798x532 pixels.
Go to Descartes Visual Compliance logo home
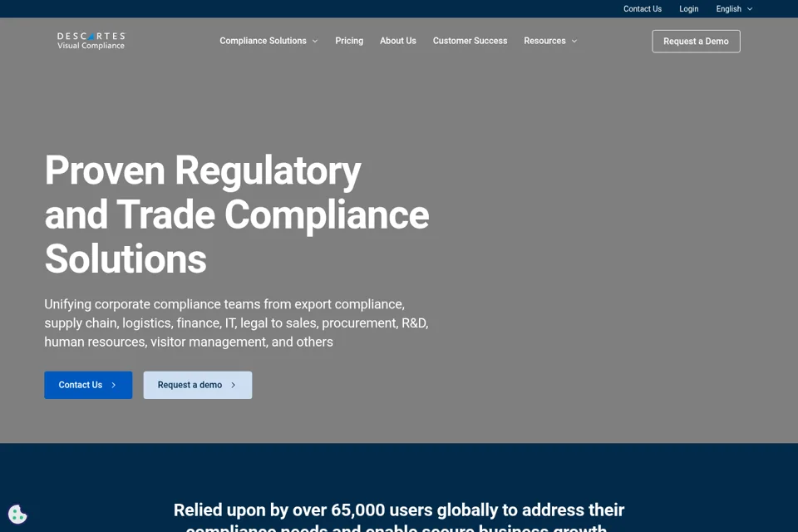pos(91,41)
